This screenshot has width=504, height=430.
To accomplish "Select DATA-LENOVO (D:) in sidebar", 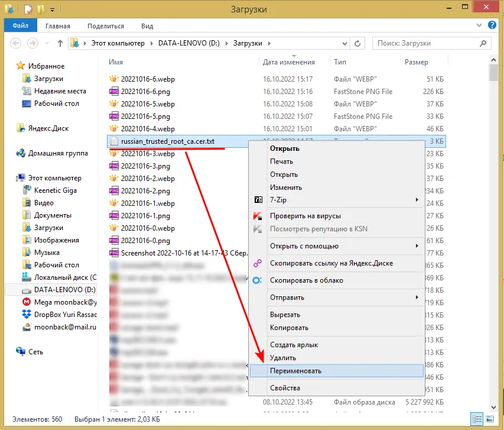I will (51, 289).
